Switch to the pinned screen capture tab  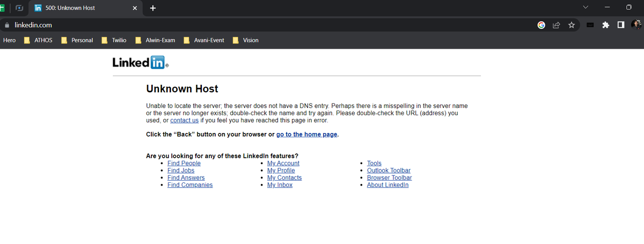click(x=20, y=8)
